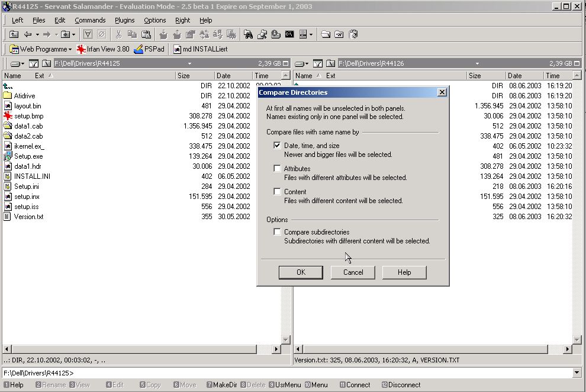Open the Right menu
The height and width of the screenshot is (392, 586).
click(182, 20)
